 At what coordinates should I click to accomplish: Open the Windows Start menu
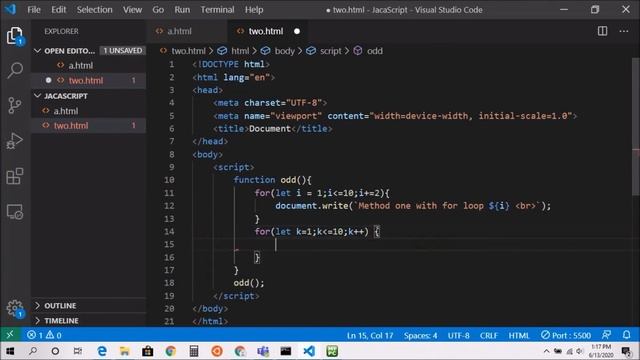(10, 351)
